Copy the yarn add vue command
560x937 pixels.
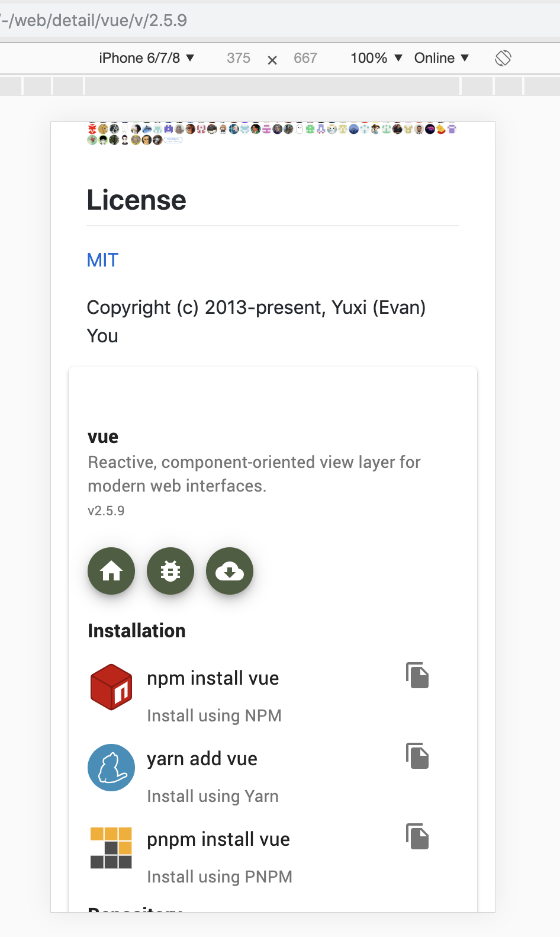pyautogui.click(x=417, y=756)
